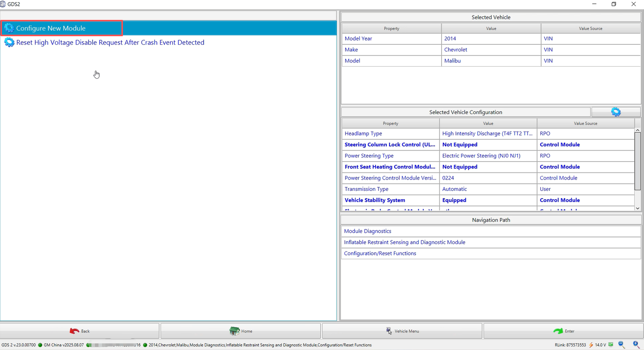The image size is (644, 350).
Task: Select the Vehicle Stability System property row
Action: [x=375, y=200]
